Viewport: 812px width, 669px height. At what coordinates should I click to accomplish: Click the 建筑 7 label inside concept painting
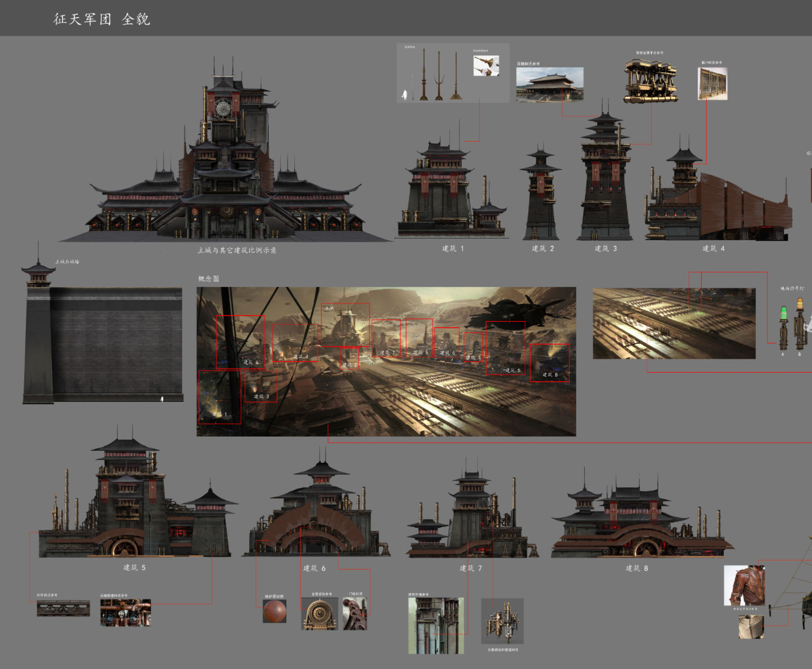tap(388, 352)
